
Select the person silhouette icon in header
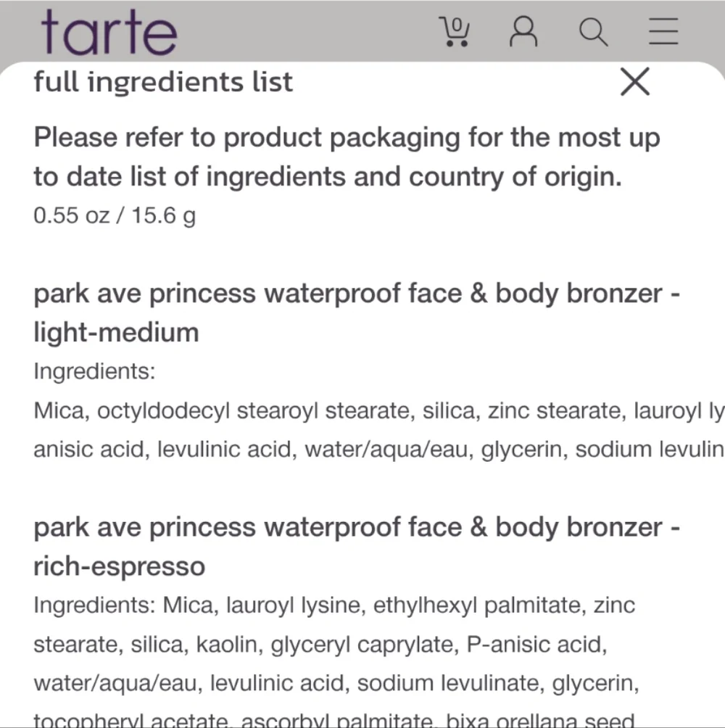pos(523,32)
